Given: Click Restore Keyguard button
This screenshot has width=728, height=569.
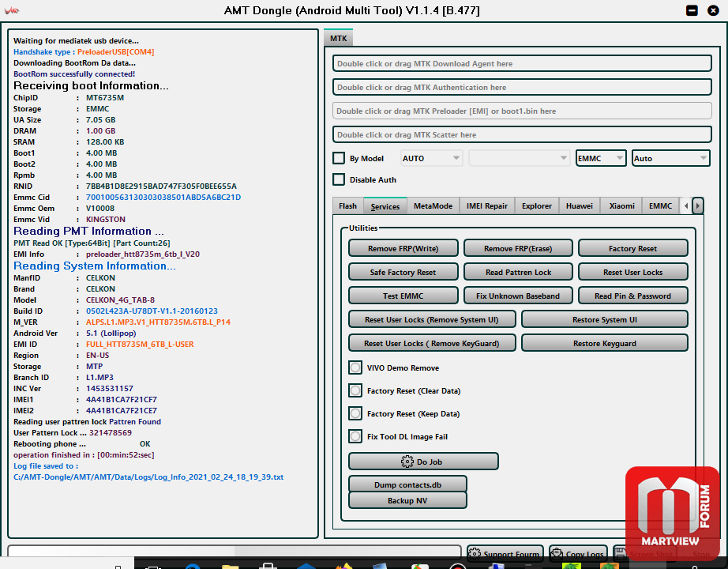Looking at the screenshot, I should pos(605,343).
